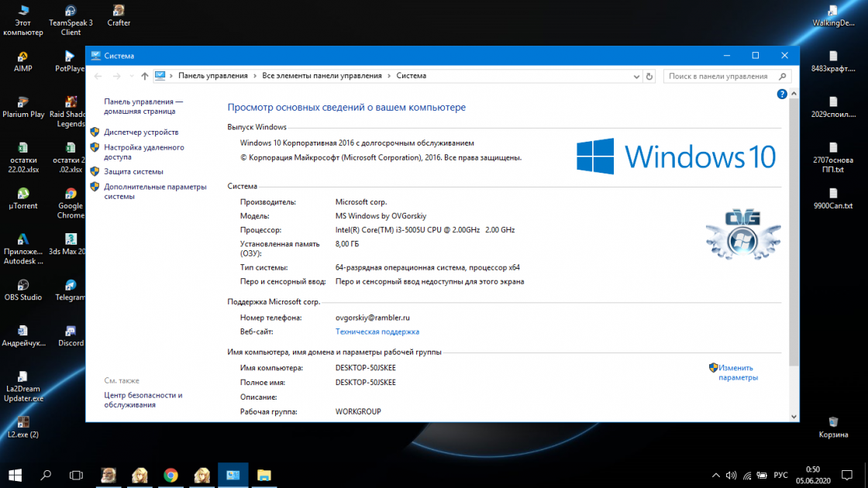The image size is (868, 488).
Task: Open 'Диспетчер устройств' link
Action: [141, 132]
